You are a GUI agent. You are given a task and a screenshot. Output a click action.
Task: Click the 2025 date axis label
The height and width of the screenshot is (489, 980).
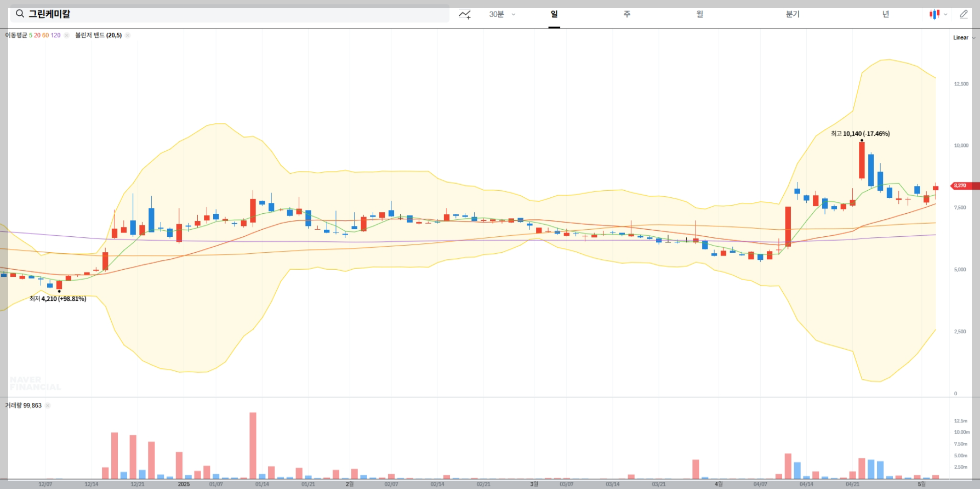pyautogui.click(x=184, y=484)
